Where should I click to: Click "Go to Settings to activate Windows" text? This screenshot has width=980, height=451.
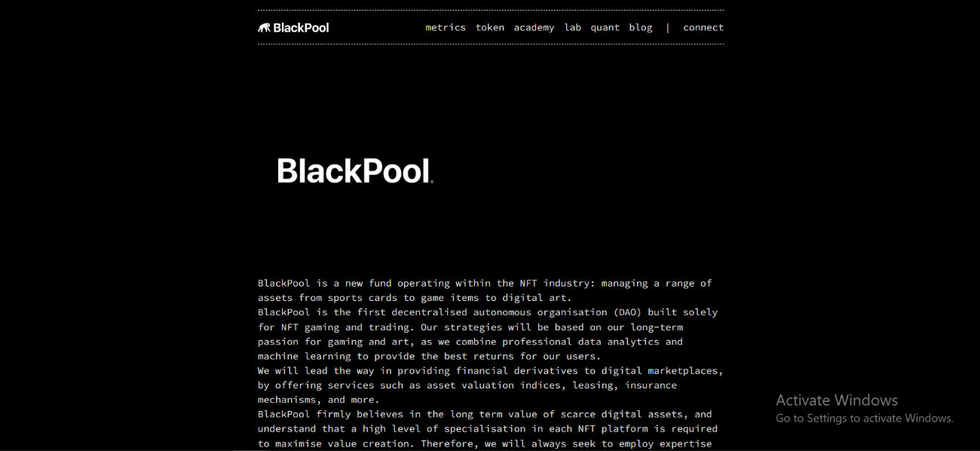point(864,419)
